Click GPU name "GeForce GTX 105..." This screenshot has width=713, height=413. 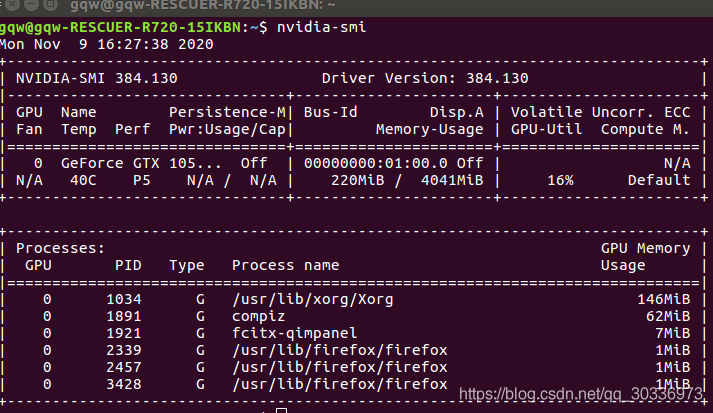coord(141,163)
